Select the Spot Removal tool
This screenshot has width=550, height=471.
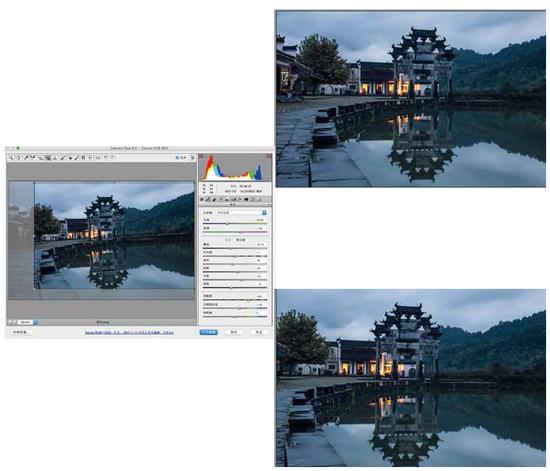pyautogui.click(x=62, y=158)
